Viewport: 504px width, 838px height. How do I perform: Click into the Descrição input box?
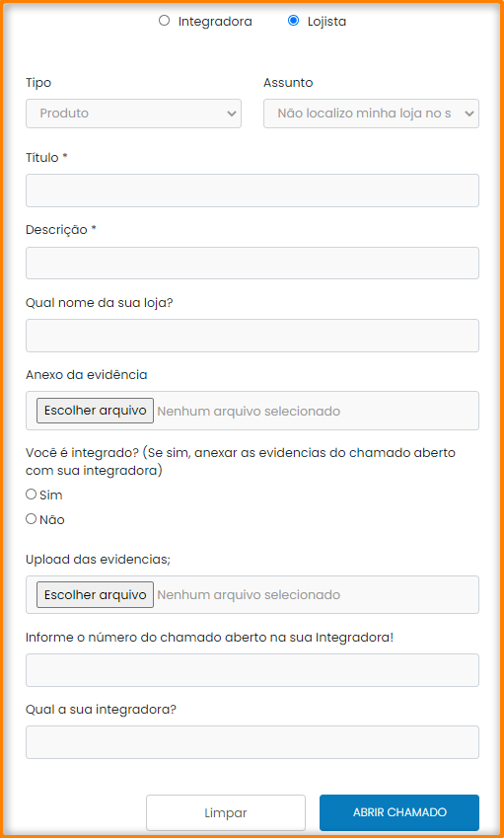click(252, 263)
